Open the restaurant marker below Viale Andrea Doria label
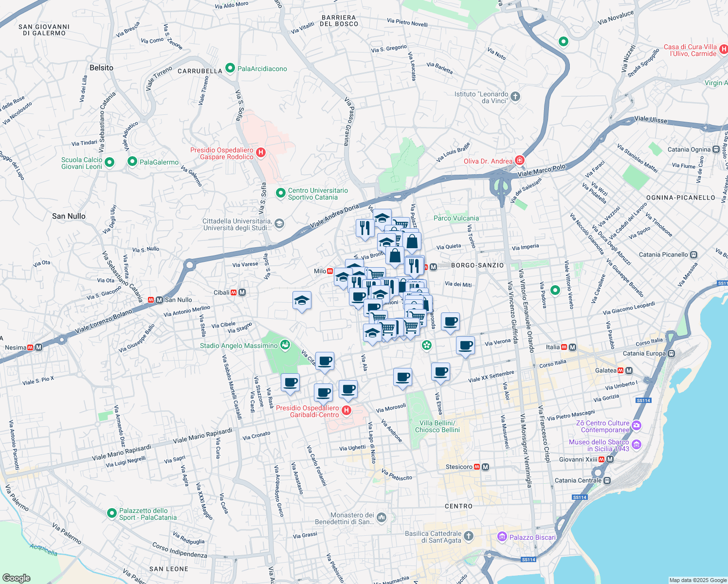 (x=365, y=228)
